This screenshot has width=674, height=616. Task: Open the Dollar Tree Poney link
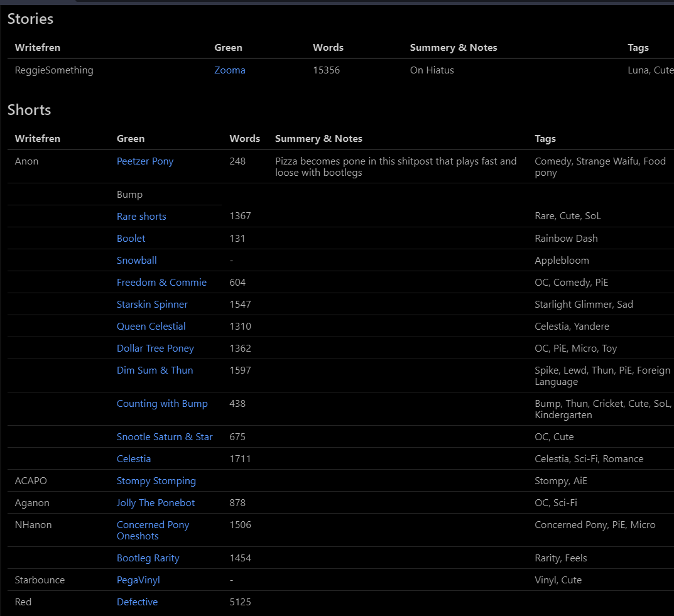click(x=155, y=348)
